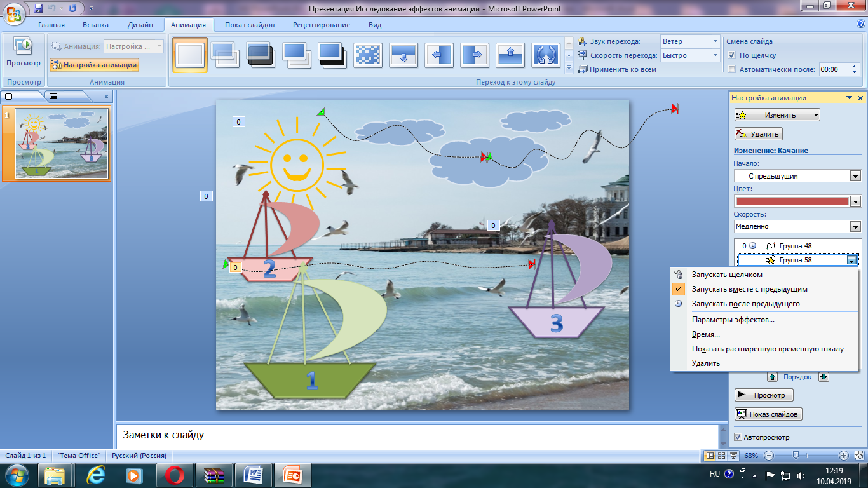Viewport: 868px width, 488px height.
Task: Open the 'Начало' dropdown list
Action: tap(855, 176)
